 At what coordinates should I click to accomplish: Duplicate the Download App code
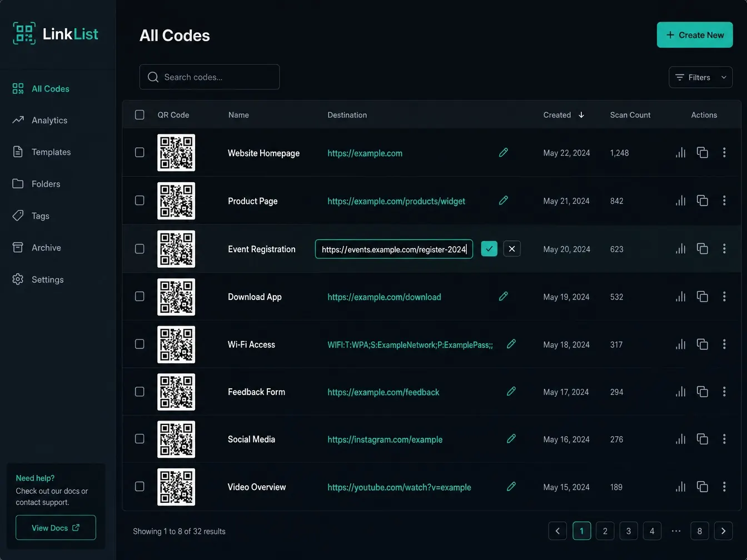coord(703,296)
